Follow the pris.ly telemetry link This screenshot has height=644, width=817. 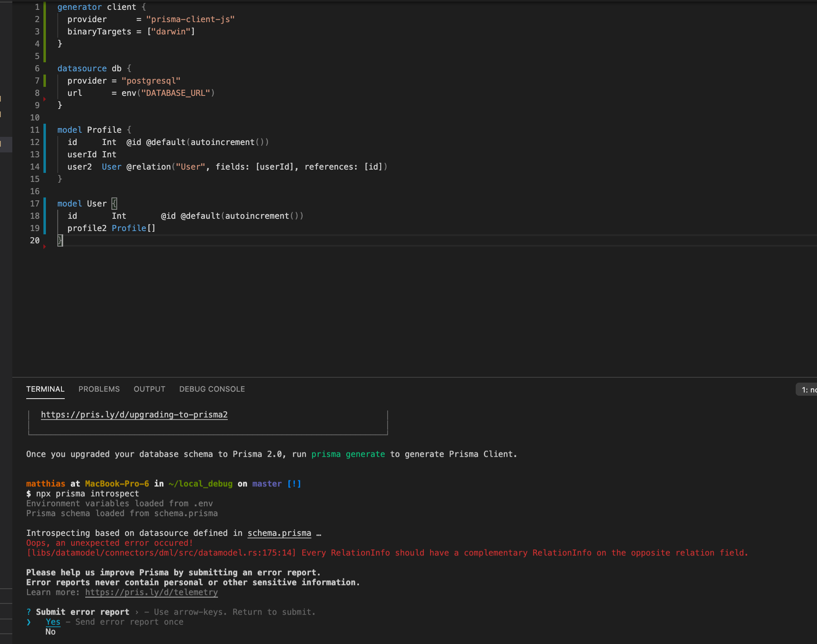click(151, 592)
